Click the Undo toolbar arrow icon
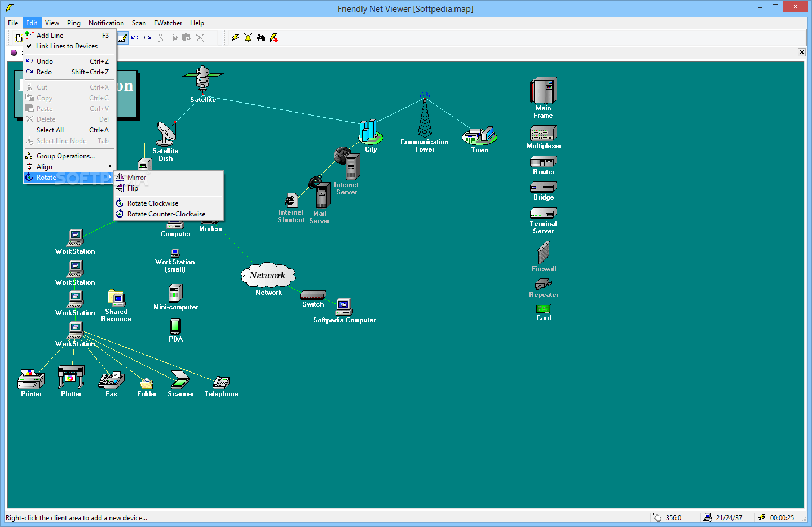This screenshot has height=527, width=812. [135, 38]
